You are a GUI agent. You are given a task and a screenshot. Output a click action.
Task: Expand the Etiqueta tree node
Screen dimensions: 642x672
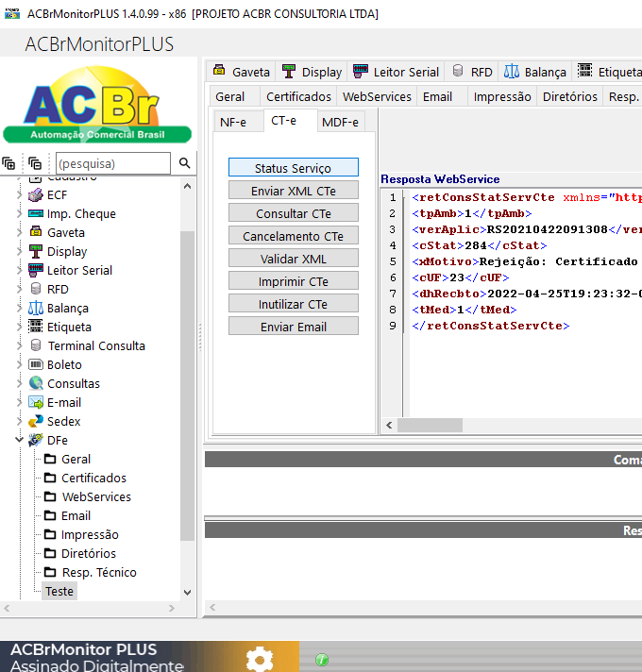click(19, 327)
